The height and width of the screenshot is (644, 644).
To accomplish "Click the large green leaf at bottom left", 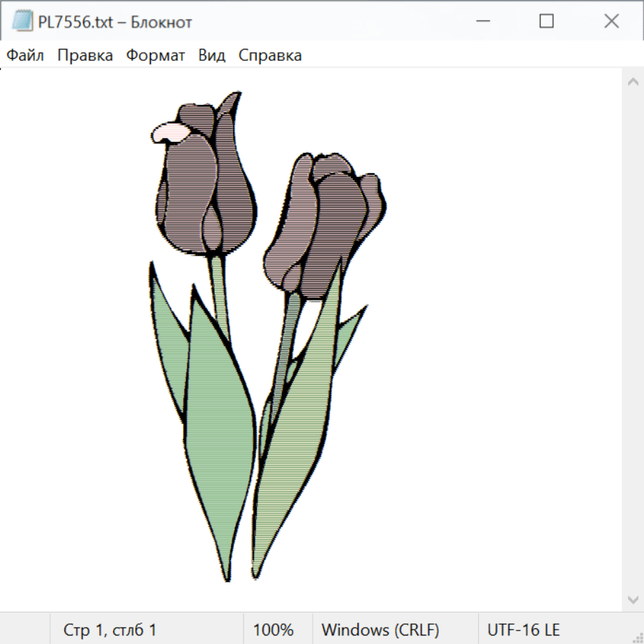I will 218,444.
